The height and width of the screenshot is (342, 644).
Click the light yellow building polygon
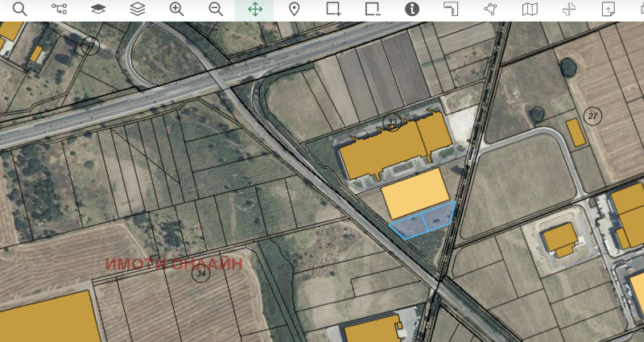[415, 193]
